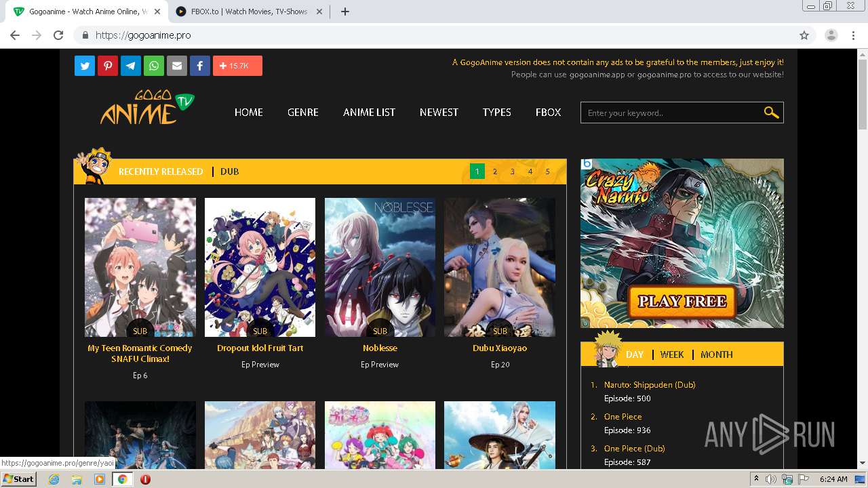Open the GENRE menu
The height and width of the screenshot is (488, 868).
pyautogui.click(x=303, y=113)
